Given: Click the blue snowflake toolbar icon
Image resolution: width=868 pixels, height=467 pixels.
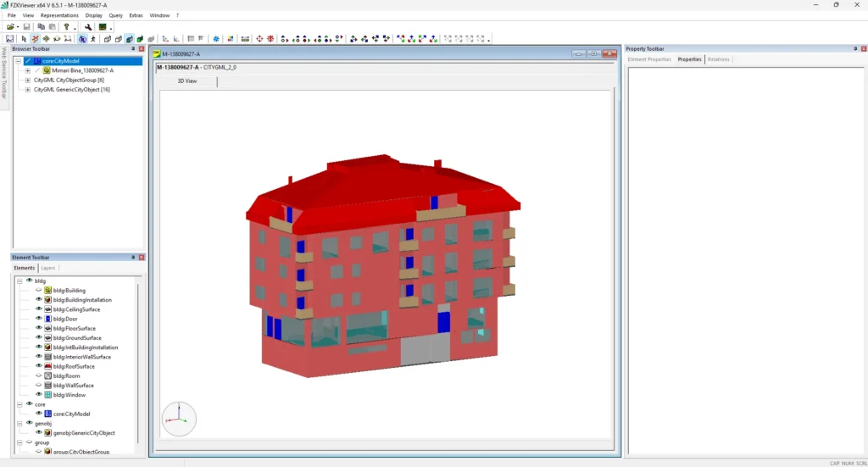Looking at the screenshot, I should pyautogui.click(x=216, y=39).
